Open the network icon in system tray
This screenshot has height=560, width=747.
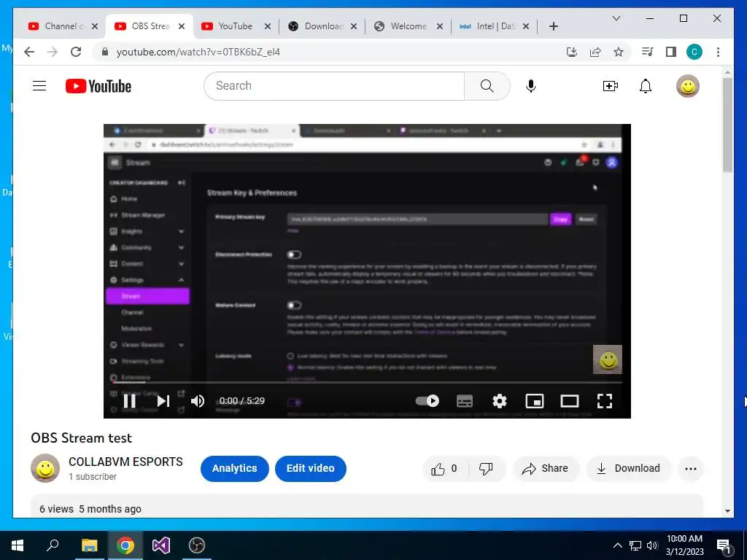click(635, 545)
